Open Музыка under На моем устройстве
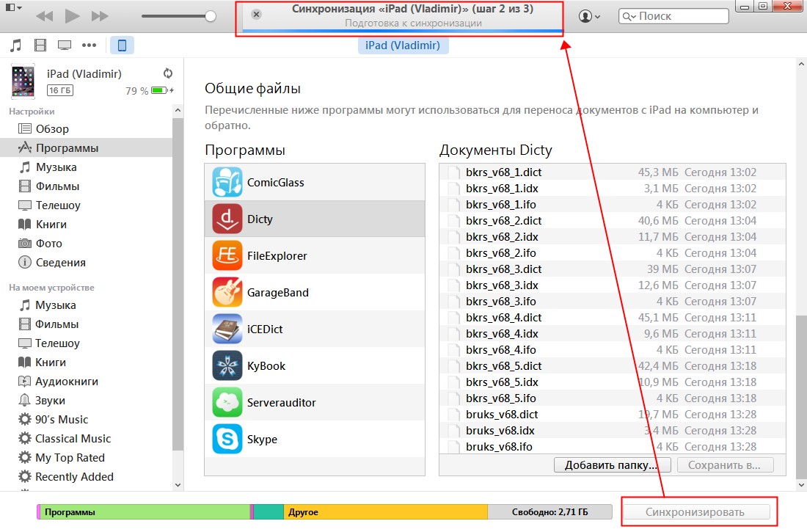807x532 pixels. (87, 305)
